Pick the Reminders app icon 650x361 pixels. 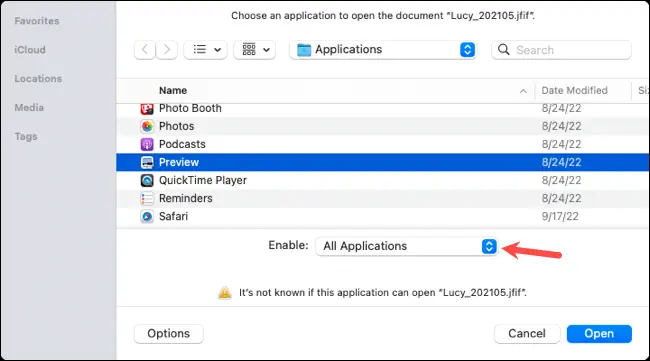[x=147, y=199]
